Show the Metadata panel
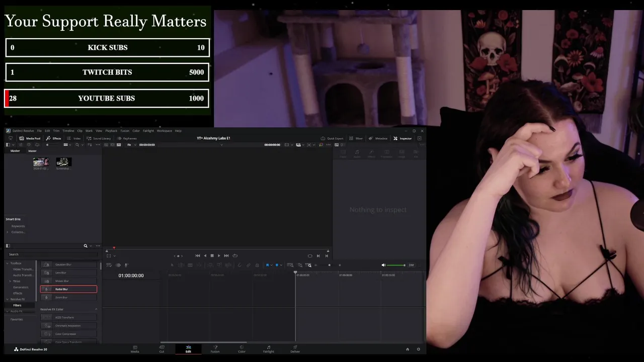This screenshot has height=362, width=644. [x=377, y=138]
